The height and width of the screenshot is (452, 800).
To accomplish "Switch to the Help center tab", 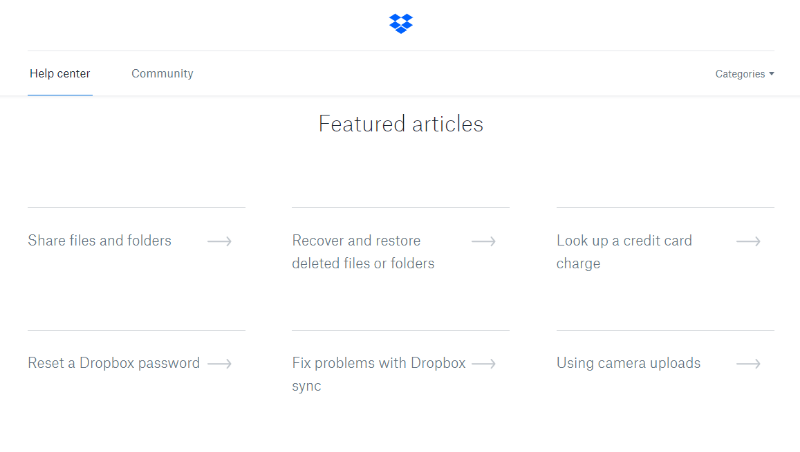I will coord(60,73).
